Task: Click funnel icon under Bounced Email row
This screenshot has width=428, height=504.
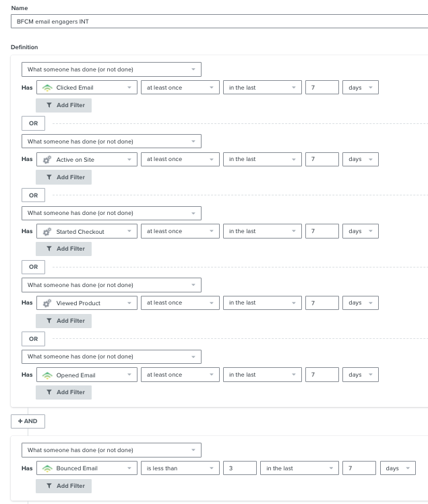Action: [x=49, y=486]
